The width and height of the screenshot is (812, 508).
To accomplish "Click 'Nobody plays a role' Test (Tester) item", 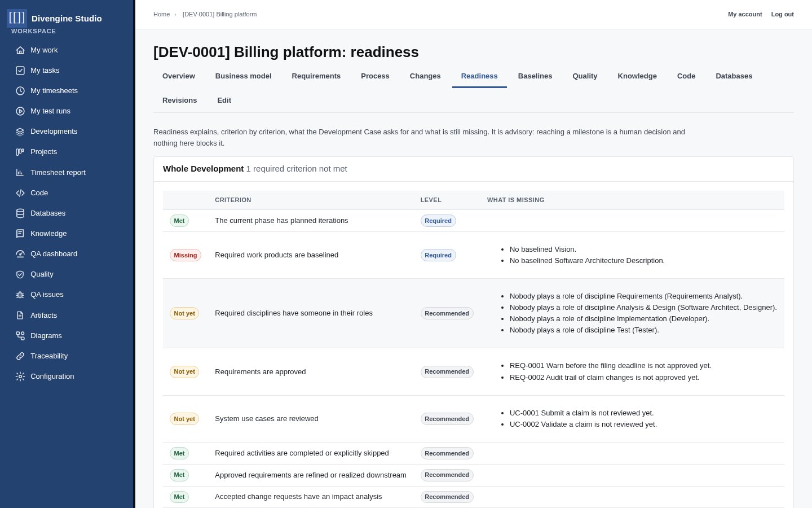I will click(x=584, y=330).
